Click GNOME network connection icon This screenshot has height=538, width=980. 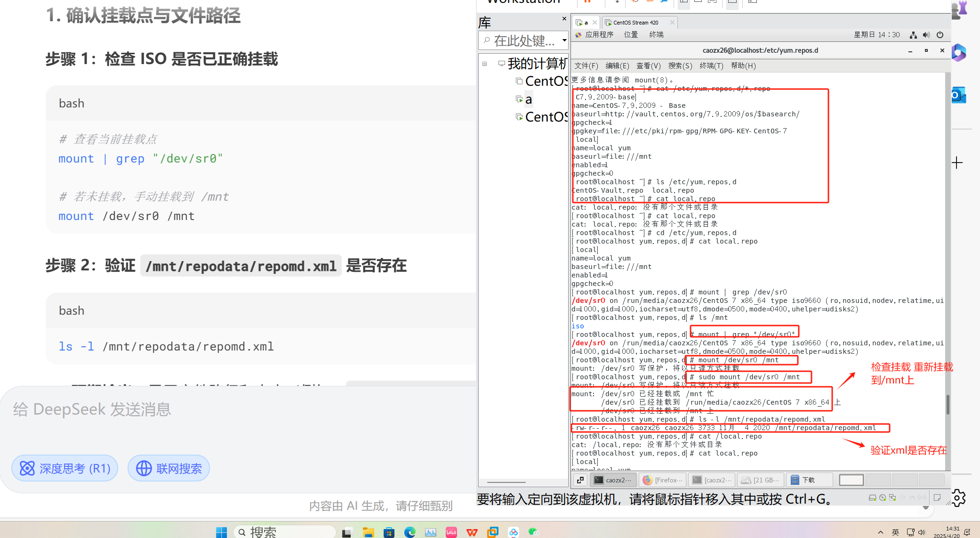click(x=913, y=34)
